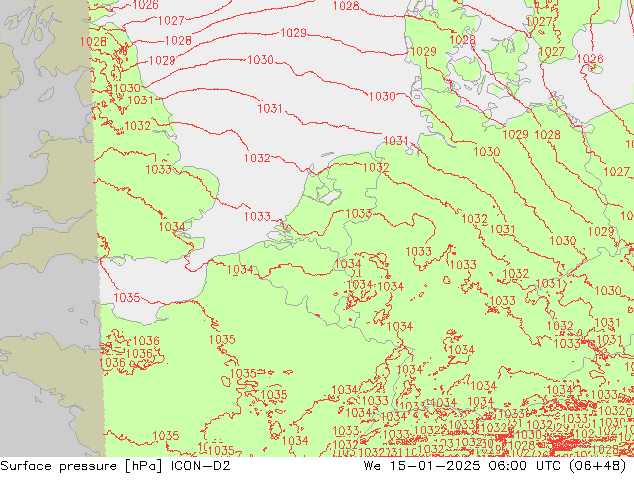The height and width of the screenshot is (490, 634).
Task: Click the 1032 isobar label over the North Sea
Action: pos(257,158)
